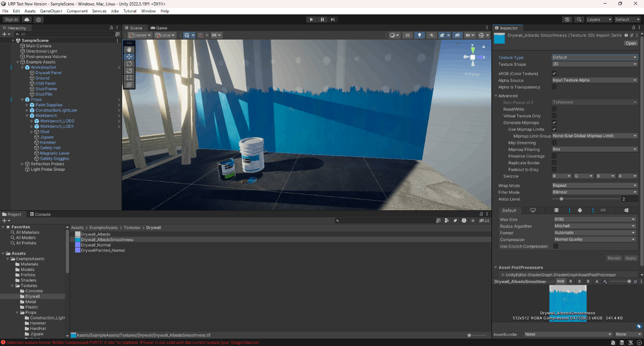The width and height of the screenshot is (644, 346).
Task: Toggle the Inspector lock icon
Action: coord(634,28)
